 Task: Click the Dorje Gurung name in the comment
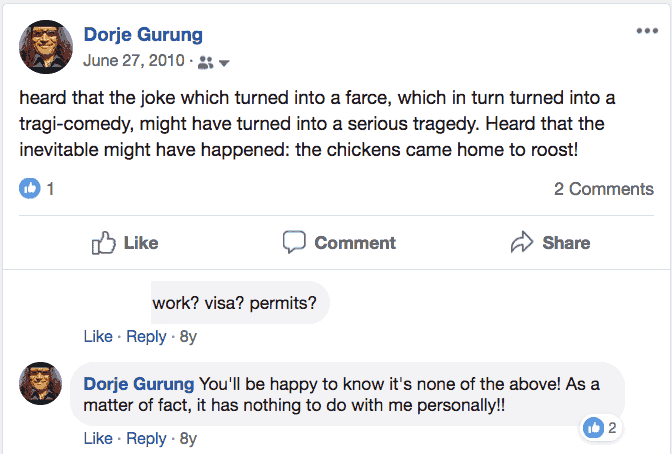tap(139, 383)
